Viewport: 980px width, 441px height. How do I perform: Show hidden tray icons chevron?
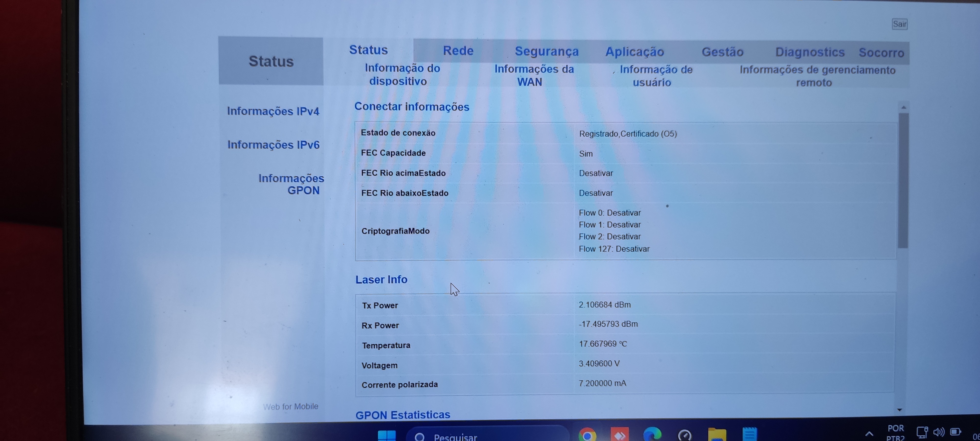point(869,433)
